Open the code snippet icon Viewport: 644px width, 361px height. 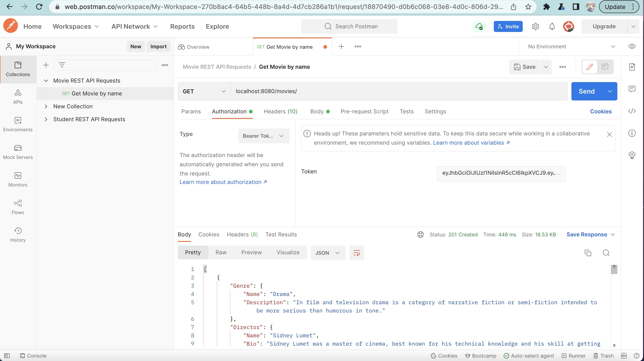point(632,111)
